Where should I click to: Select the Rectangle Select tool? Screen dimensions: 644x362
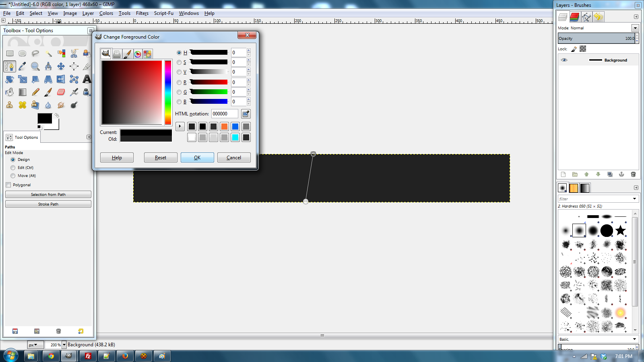click(10, 53)
